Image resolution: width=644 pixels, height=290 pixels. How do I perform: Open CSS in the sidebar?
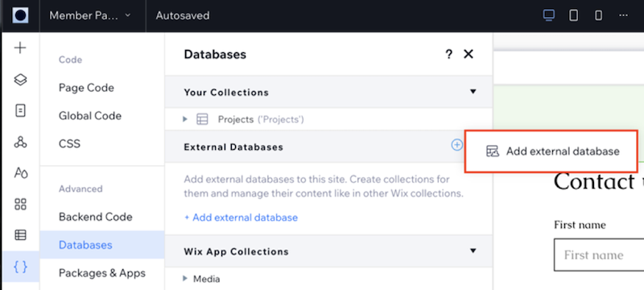[69, 143]
